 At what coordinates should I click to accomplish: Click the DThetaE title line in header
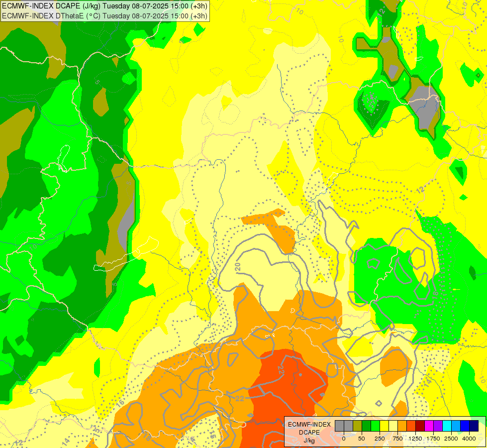104,15
